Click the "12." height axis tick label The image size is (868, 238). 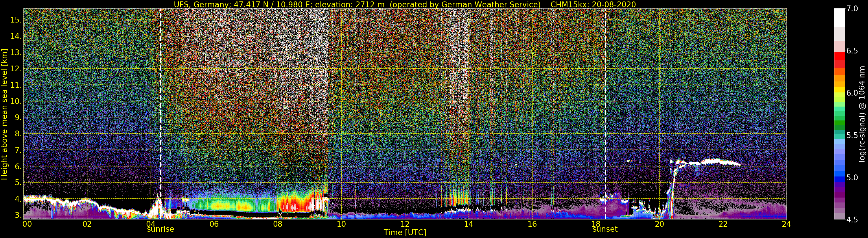[x=16, y=69]
